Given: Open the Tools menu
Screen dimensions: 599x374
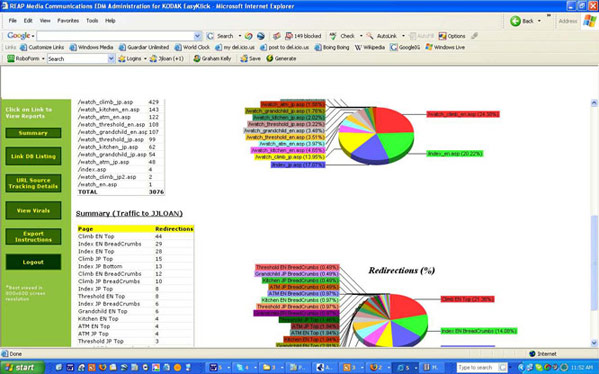Looking at the screenshot, I should tap(92, 21).
